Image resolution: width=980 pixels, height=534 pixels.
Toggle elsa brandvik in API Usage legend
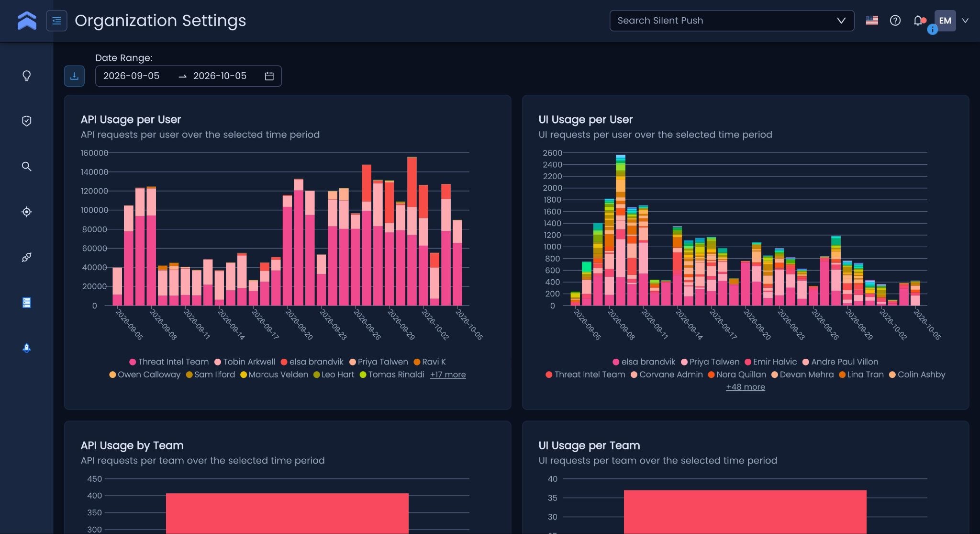pos(312,362)
